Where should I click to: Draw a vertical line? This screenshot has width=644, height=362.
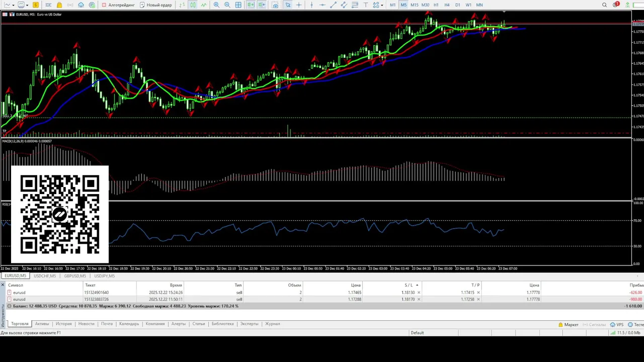(x=311, y=5)
